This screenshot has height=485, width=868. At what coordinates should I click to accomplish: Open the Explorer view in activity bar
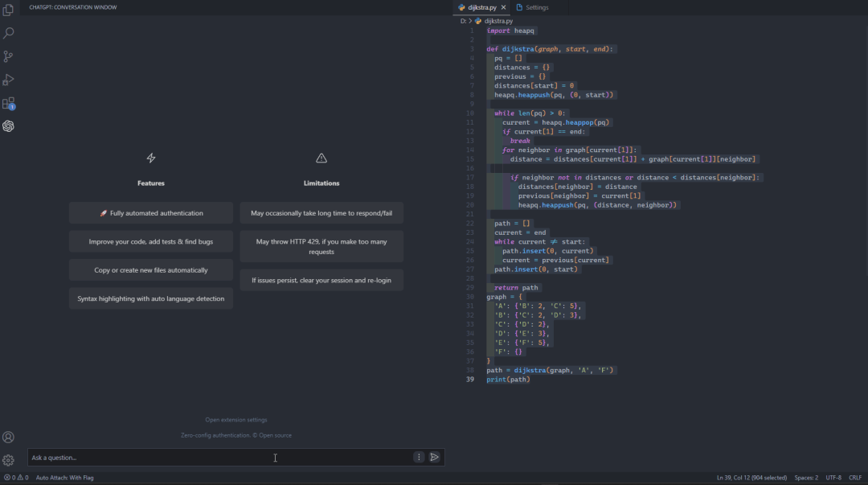pos(9,10)
